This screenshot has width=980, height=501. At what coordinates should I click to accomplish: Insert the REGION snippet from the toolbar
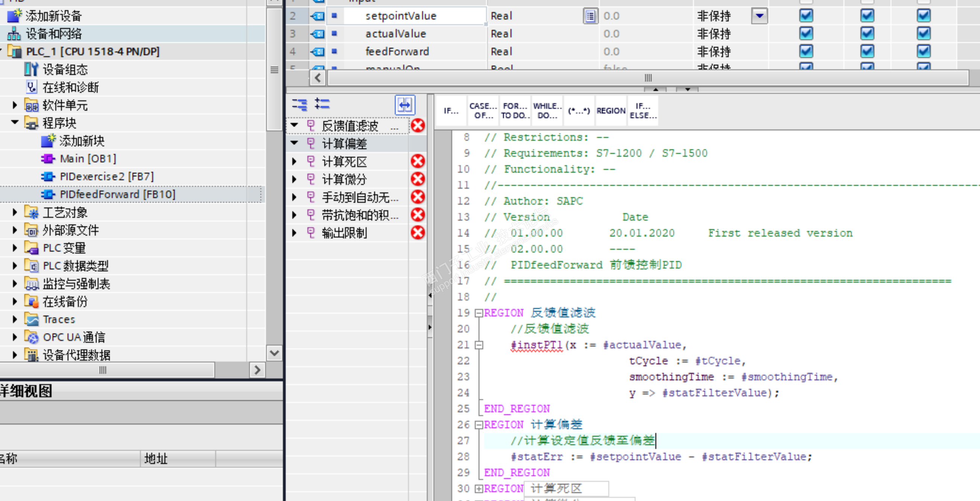click(611, 110)
